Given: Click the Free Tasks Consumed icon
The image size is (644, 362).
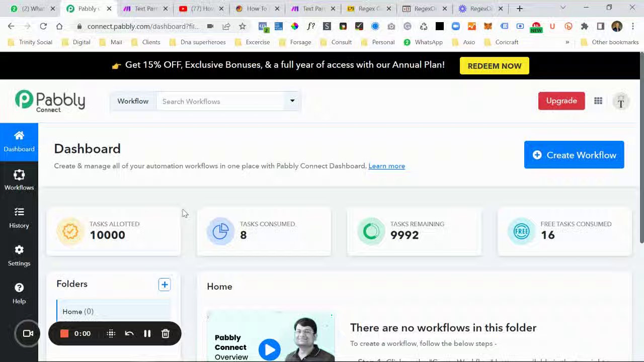Looking at the screenshot, I should pyautogui.click(x=521, y=231).
